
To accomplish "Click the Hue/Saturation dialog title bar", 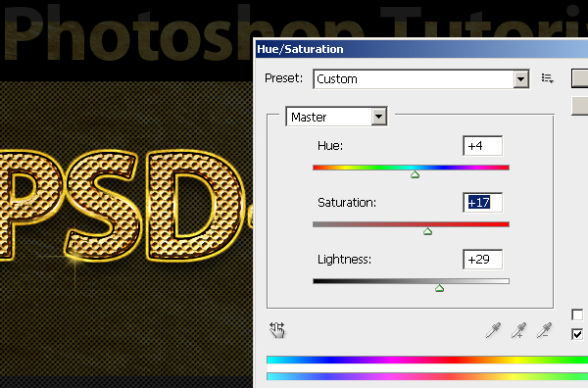I will pos(421,49).
